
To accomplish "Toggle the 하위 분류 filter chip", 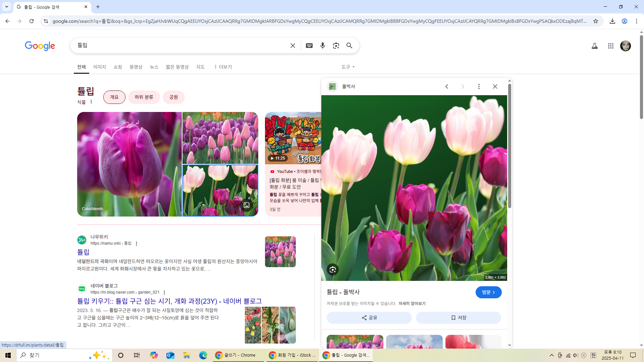I will point(144,97).
